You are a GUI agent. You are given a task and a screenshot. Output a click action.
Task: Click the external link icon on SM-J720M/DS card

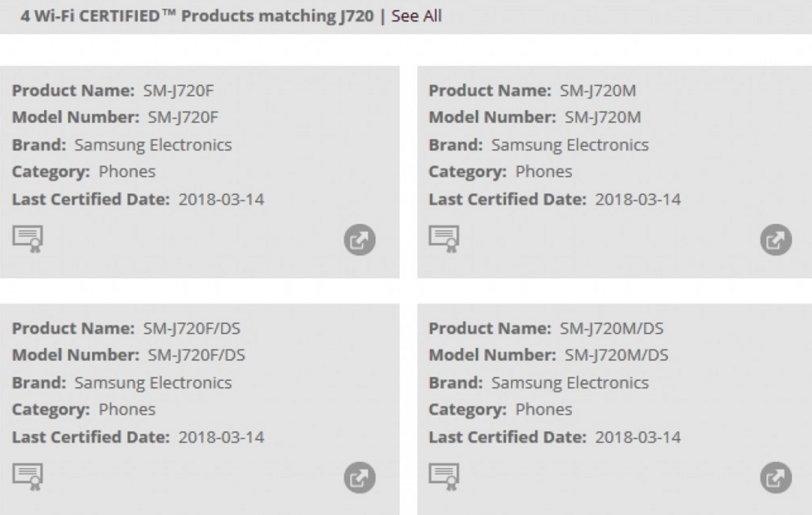tap(776, 478)
